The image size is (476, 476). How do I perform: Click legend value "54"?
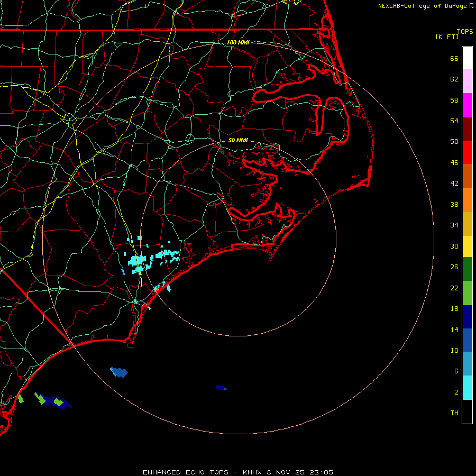click(454, 121)
